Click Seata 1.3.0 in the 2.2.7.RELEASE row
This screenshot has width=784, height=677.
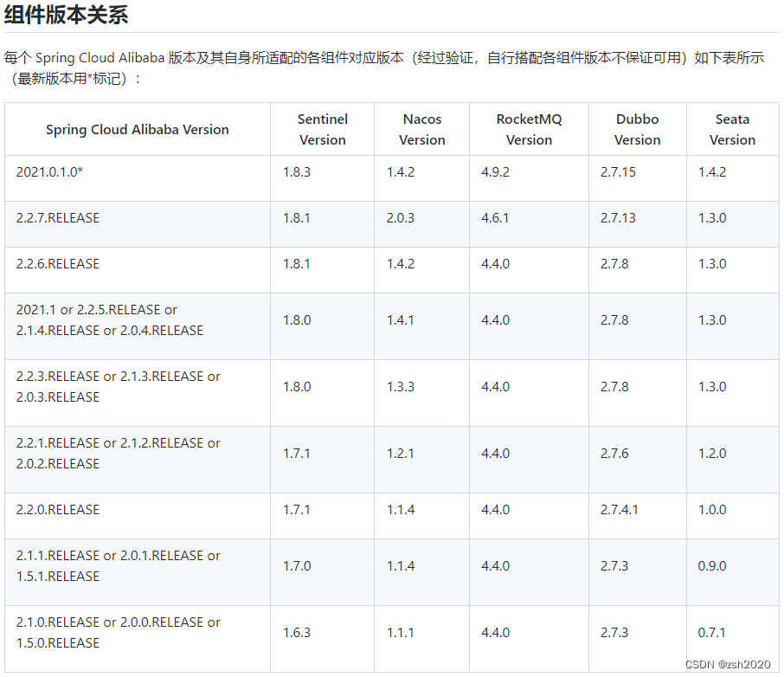(712, 218)
